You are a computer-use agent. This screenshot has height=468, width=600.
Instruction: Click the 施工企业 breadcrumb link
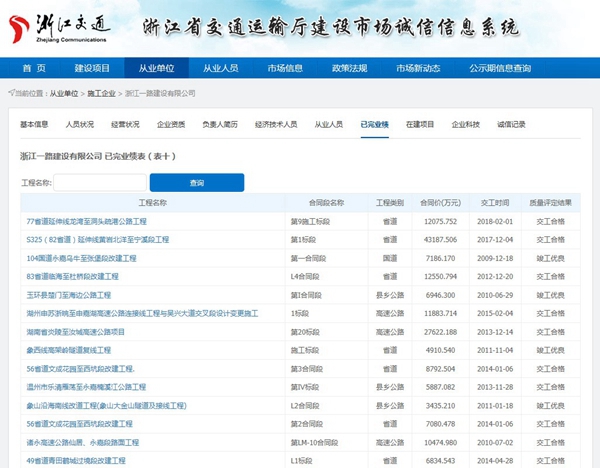coord(101,93)
